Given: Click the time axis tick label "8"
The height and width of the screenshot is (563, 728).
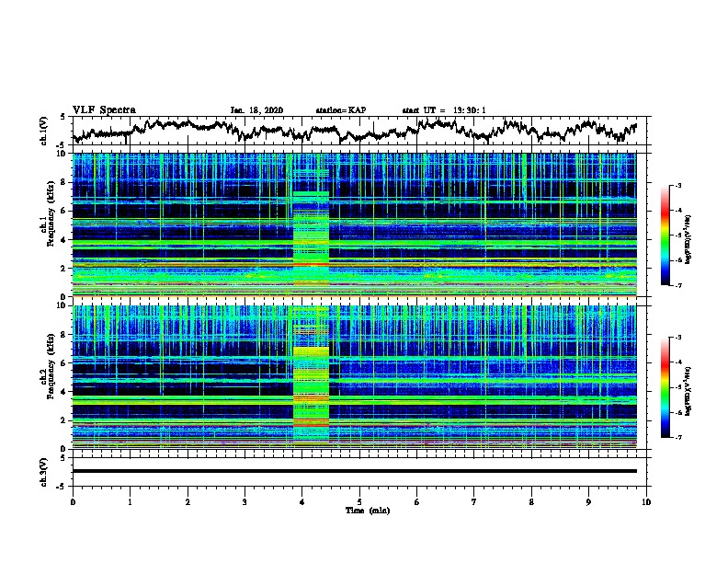Looking at the screenshot, I should click(531, 502).
